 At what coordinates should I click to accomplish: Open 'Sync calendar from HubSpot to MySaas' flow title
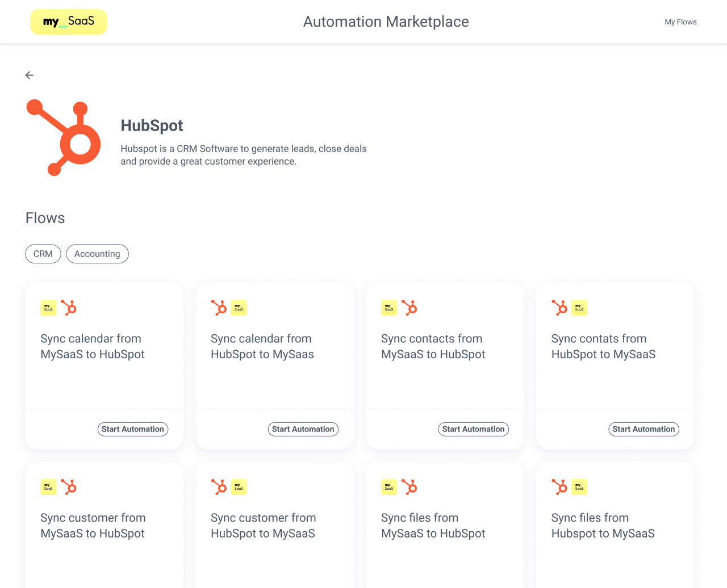coord(262,346)
